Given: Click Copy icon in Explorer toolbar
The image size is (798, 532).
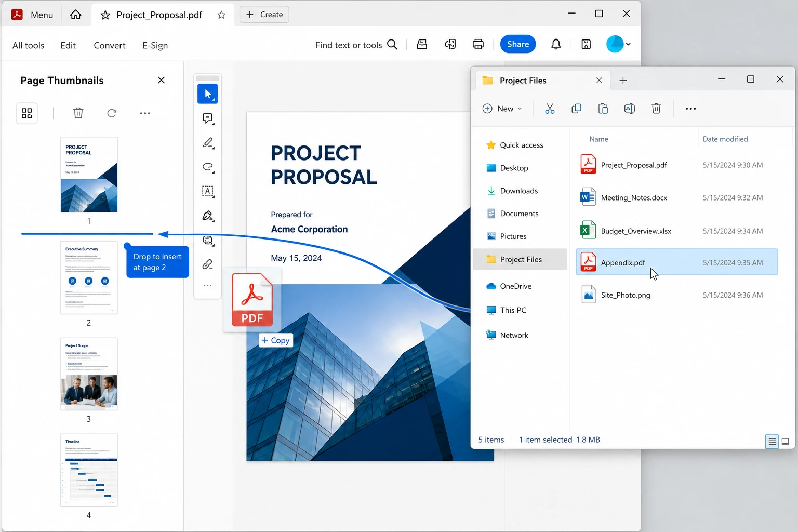Looking at the screenshot, I should coord(576,109).
